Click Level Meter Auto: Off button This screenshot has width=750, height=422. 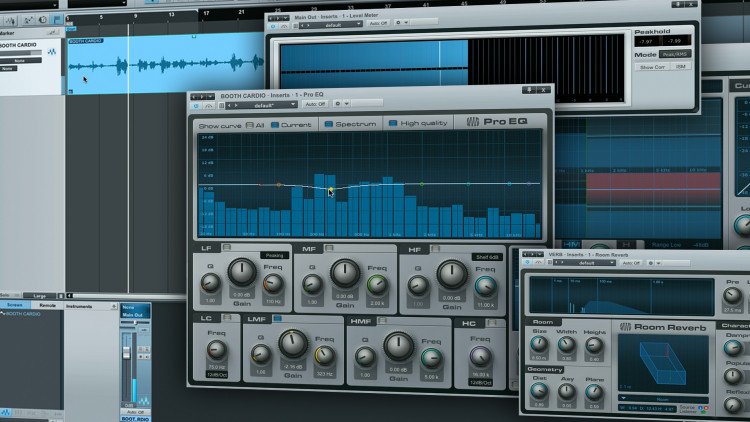[378, 23]
